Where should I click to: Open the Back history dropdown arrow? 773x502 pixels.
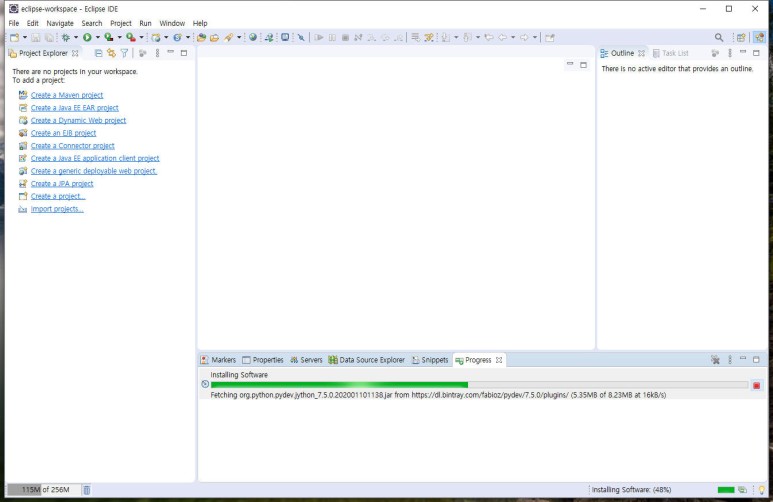pyautogui.click(x=513, y=37)
